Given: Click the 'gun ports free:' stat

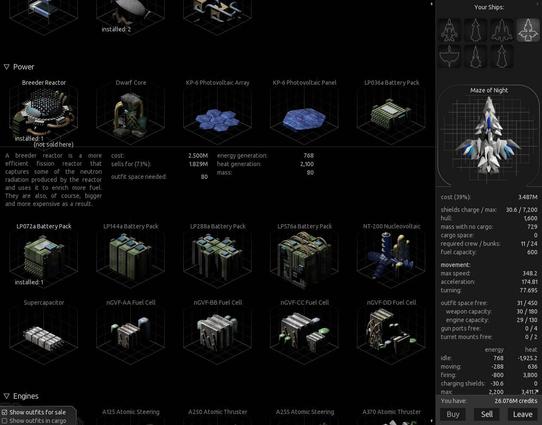Looking at the screenshot, I should [460, 328].
